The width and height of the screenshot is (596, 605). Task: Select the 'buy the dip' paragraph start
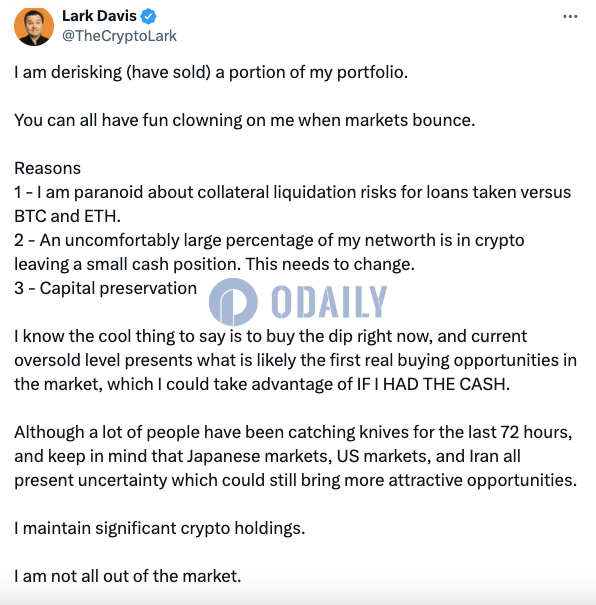click(x=270, y=336)
